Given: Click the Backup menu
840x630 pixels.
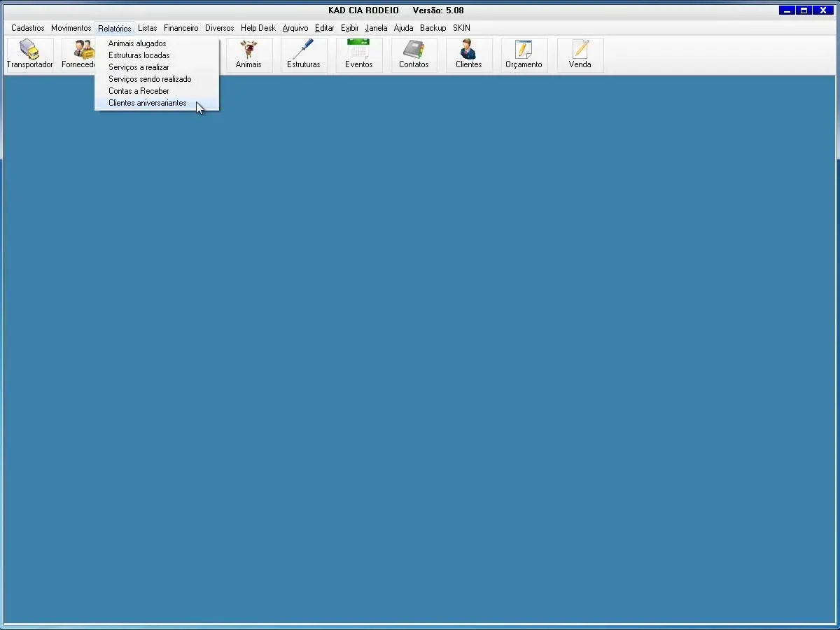Looking at the screenshot, I should pos(433,28).
